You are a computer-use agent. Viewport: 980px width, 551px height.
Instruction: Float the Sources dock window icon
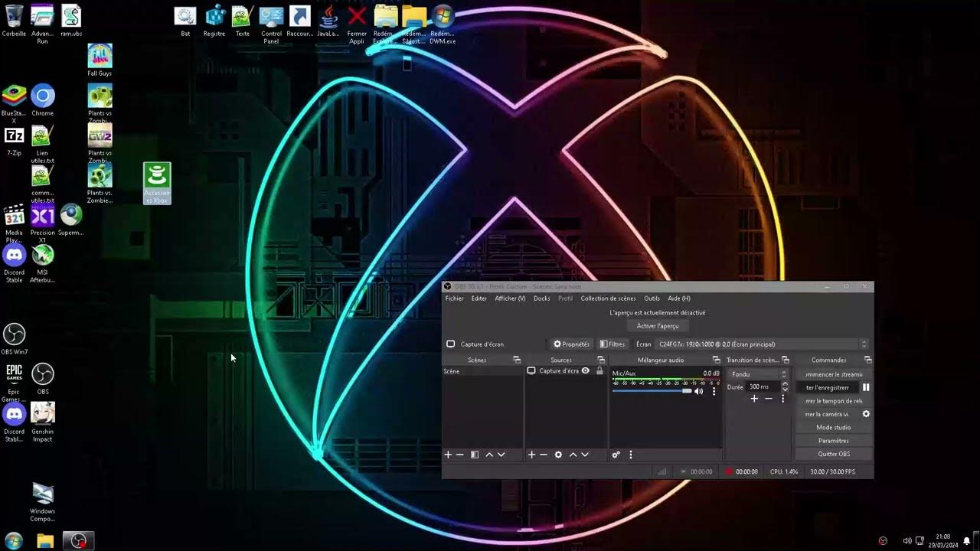[x=601, y=360]
